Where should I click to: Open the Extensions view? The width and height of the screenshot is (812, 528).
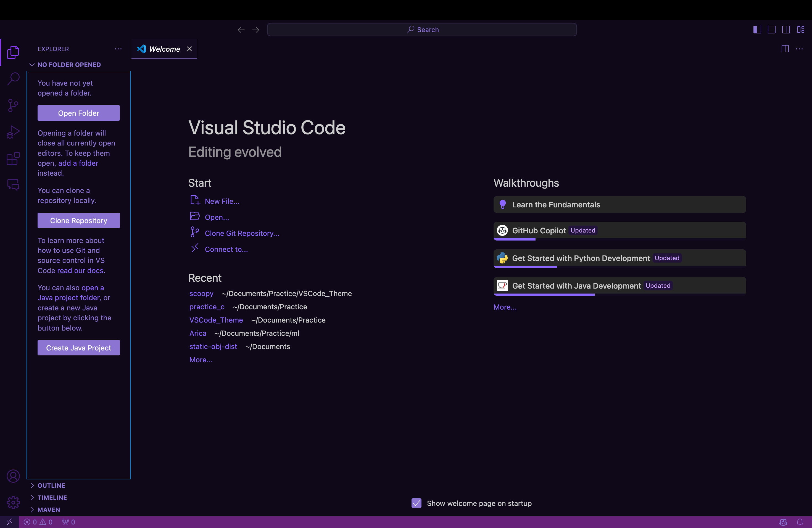coord(13,159)
